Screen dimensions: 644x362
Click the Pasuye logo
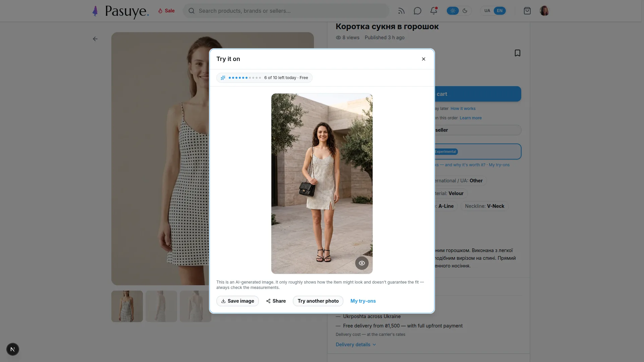(120, 11)
